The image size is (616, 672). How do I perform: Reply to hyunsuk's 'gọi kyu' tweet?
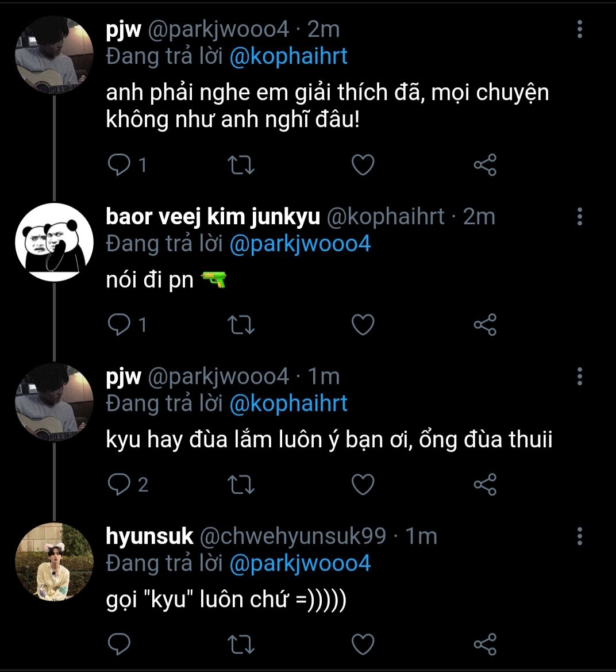click(120, 644)
